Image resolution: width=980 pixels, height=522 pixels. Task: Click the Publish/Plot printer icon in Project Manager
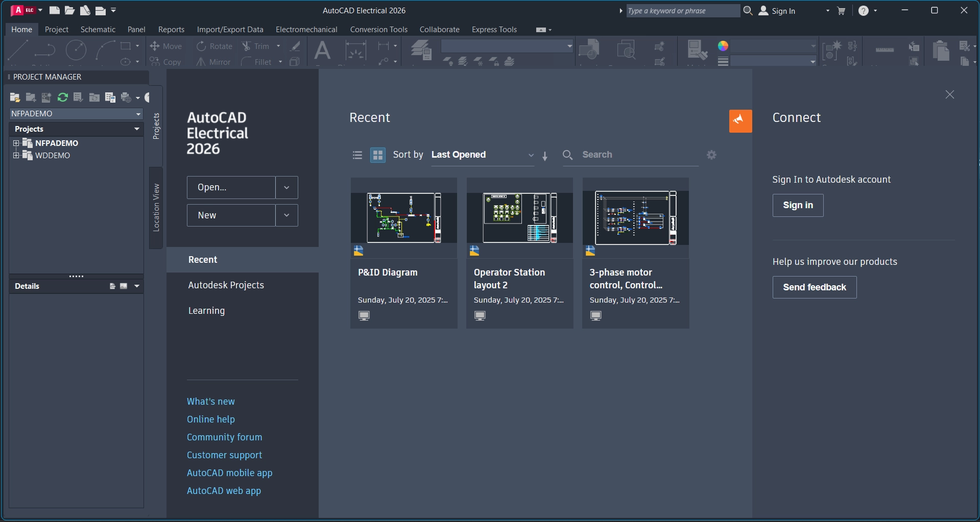(126, 97)
